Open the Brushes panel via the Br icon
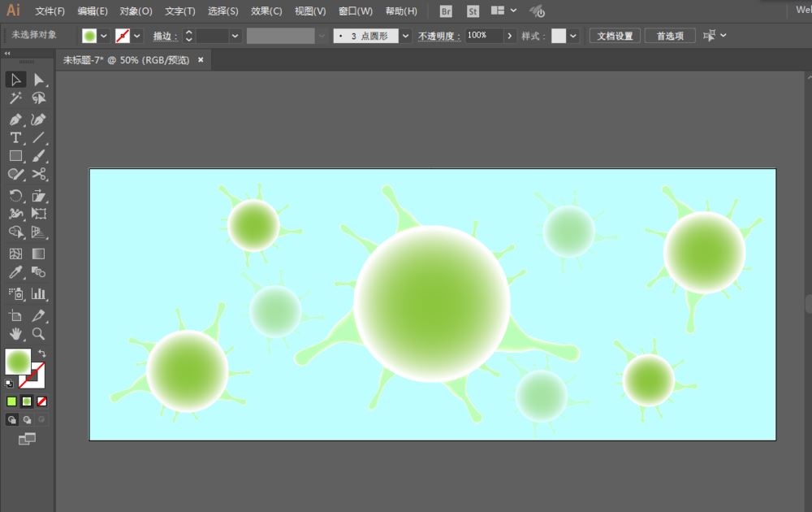The height and width of the screenshot is (512, 812). (445, 11)
